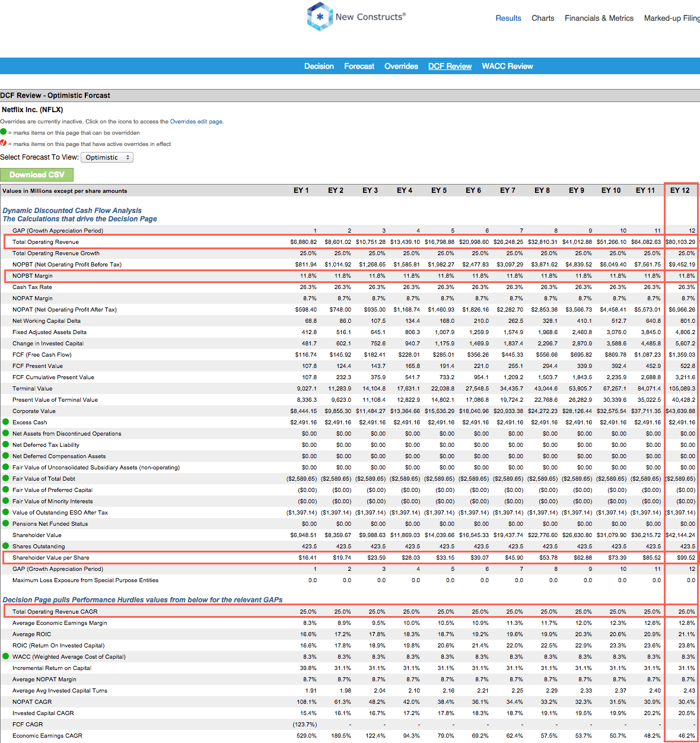Click override dot for Net Assets from Discontinued Operations
Image resolution: width=700 pixels, height=743 pixels.
[x=6, y=433]
